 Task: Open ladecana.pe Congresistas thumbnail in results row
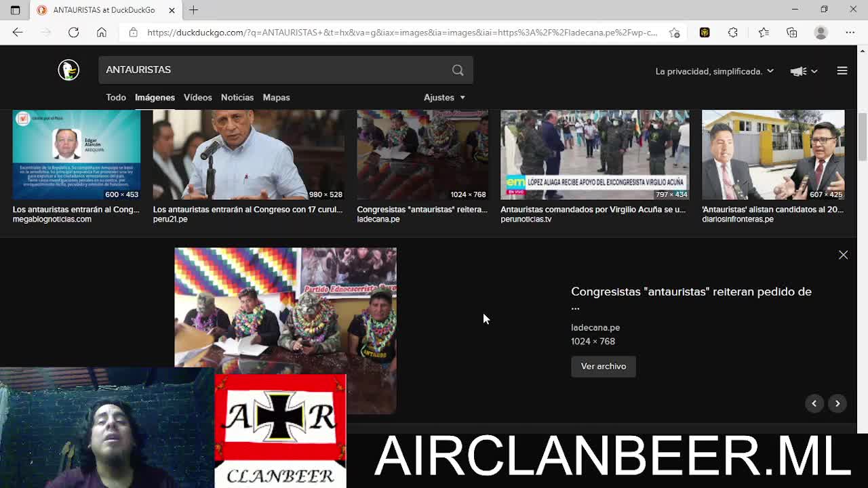tap(422, 155)
